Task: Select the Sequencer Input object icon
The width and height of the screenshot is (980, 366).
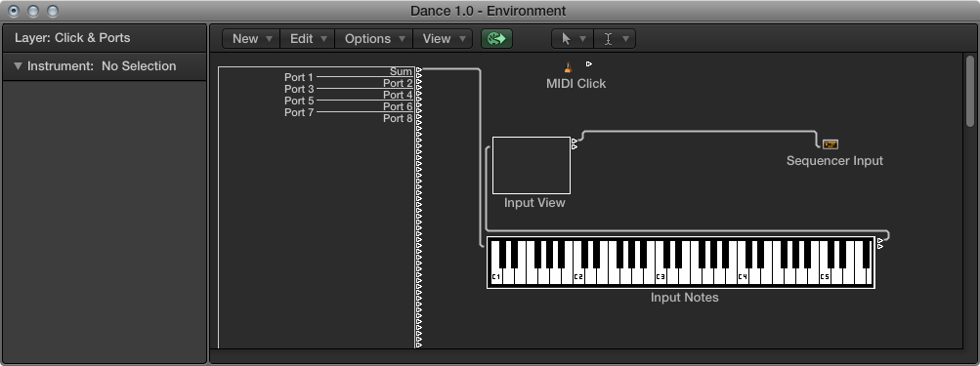Action: coord(830,144)
